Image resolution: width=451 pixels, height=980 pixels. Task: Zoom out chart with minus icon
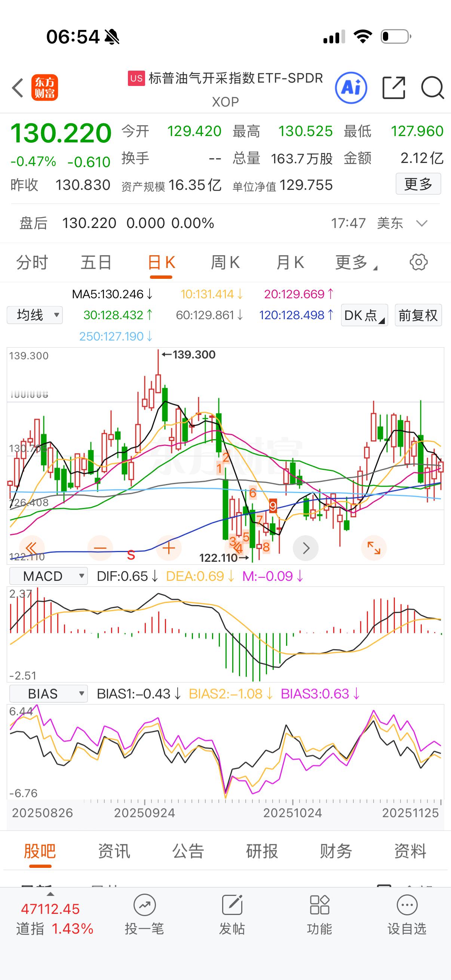[x=100, y=548]
